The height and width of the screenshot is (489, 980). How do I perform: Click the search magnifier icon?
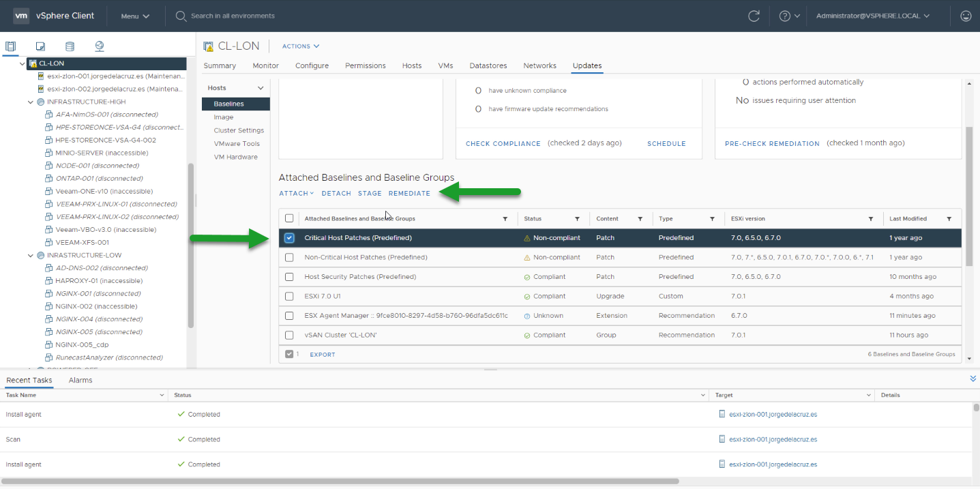pos(181,16)
